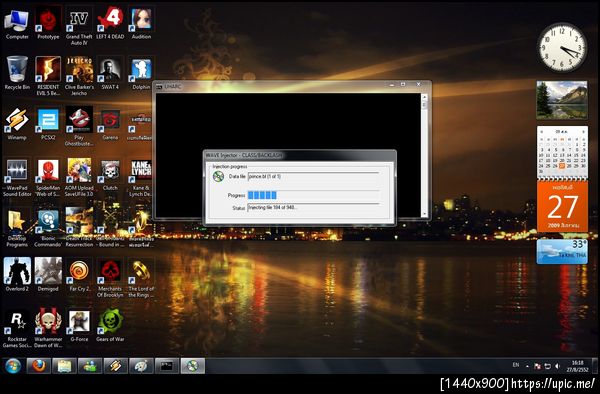This screenshot has width=600, height=394.
Task: Open Windows Explorer from the taskbar
Action: pos(64,366)
